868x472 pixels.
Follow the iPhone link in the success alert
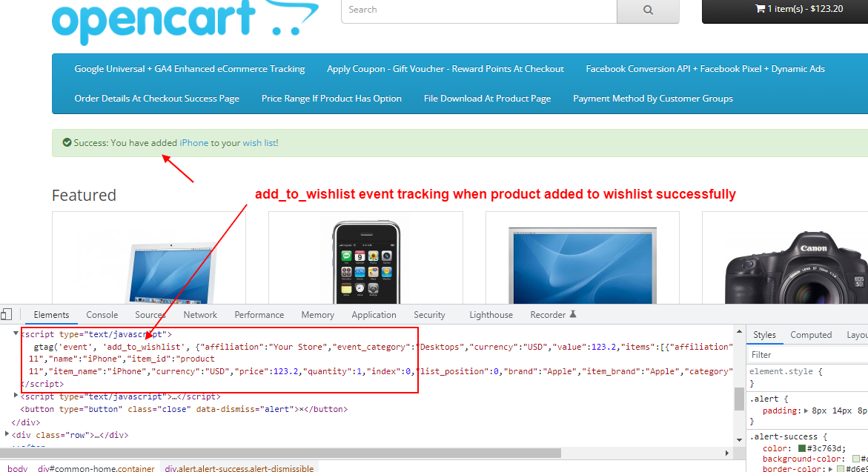pyautogui.click(x=193, y=143)
